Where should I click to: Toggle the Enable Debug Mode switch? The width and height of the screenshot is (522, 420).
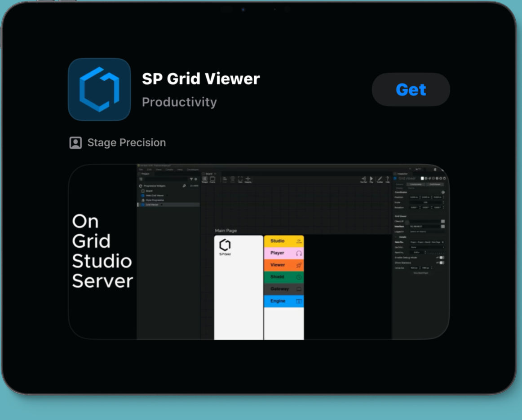point(441,258)
